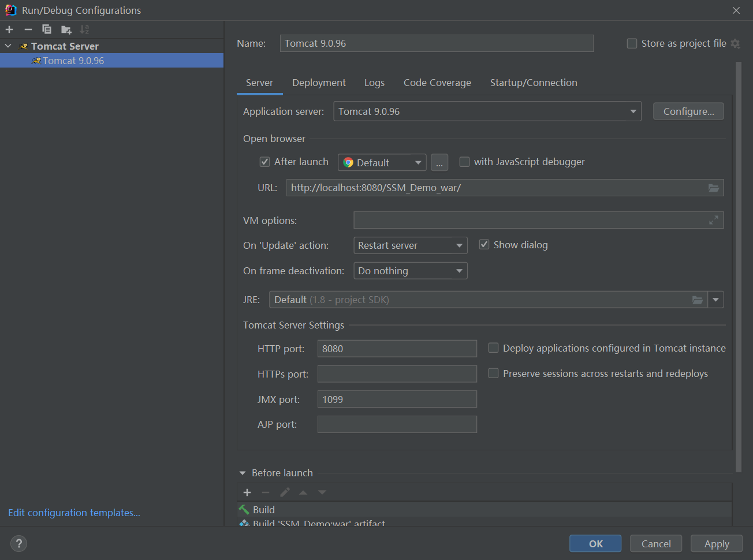Toggle Store as project file checkbox
This screenshot has height=560, width=753.
point(632,43)
